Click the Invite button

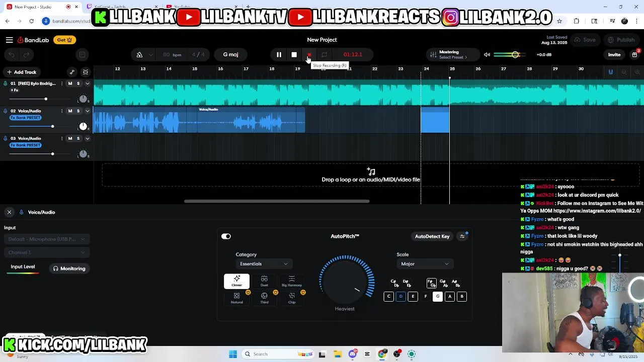[x=614, y=54]
